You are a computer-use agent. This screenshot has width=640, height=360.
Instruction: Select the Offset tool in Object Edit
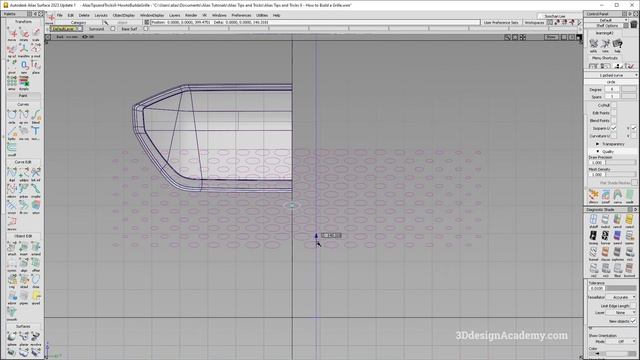pyautogui.click(x=36, y=263)
